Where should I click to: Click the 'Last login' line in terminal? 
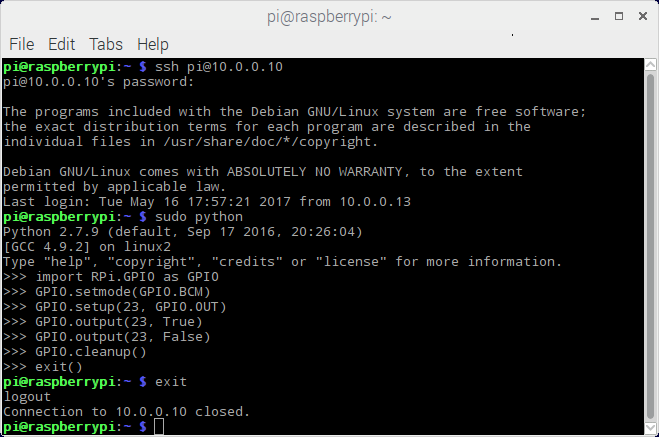(207, 202)
